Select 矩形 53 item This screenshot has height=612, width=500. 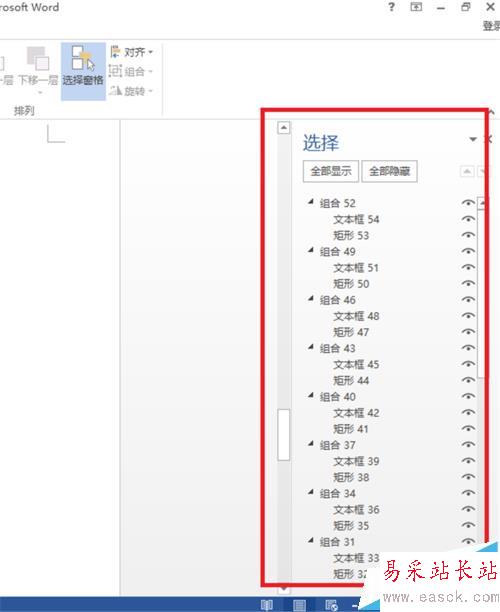[x=351, y=235]
